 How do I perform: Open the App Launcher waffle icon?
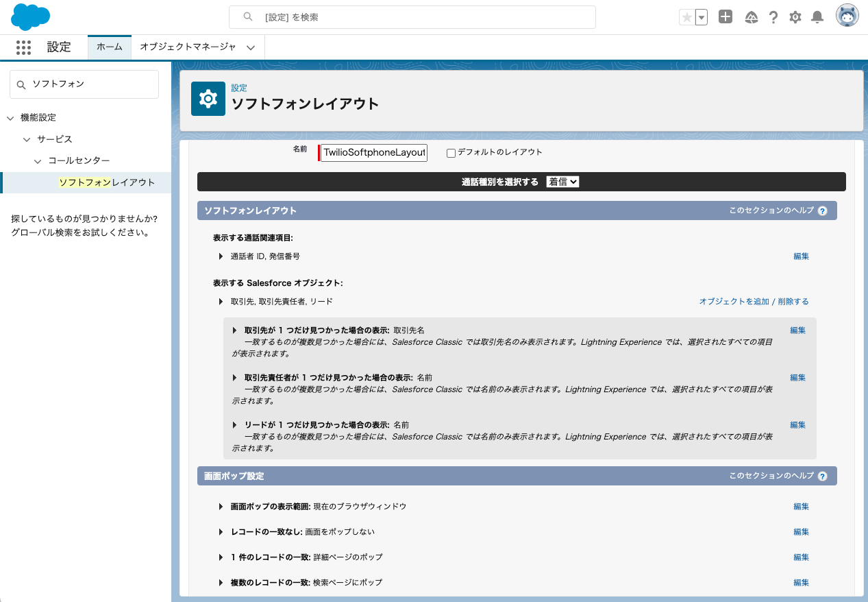click(23, 47)
